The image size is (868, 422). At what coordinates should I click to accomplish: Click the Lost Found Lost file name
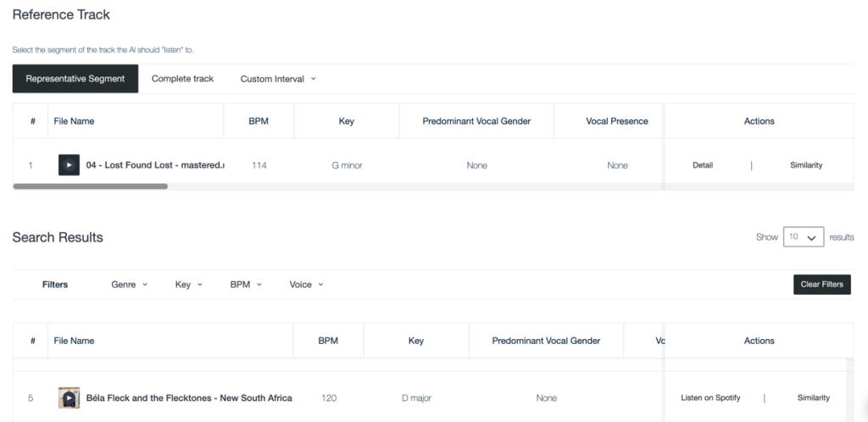pyautogui.click(x=154, y=165)
